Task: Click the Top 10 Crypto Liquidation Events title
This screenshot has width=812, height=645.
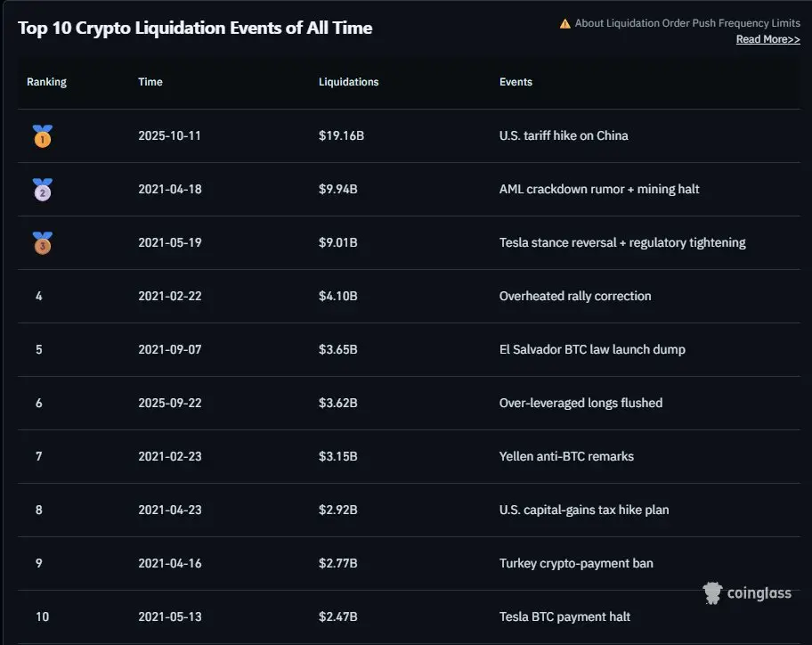Action: pos(195,29)
